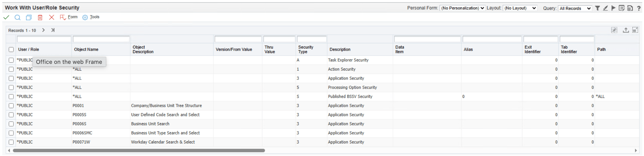Click the User / Role column header

[29, 49]
